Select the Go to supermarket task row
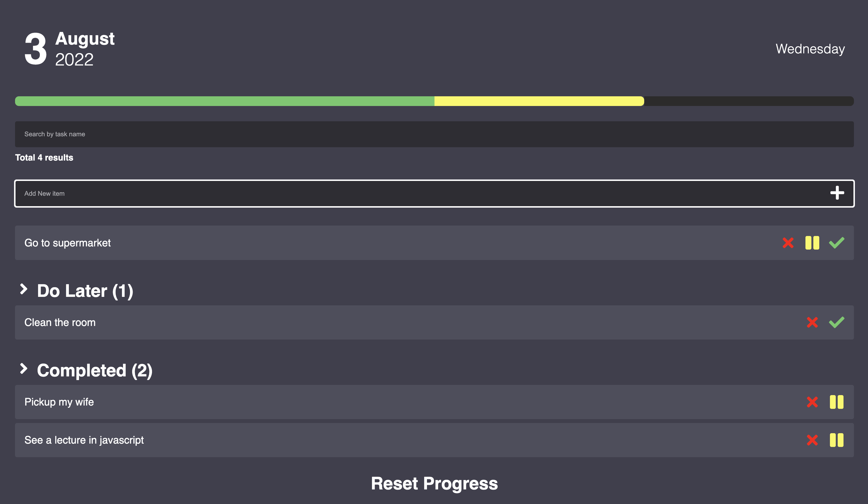The height and width of the screenshot is (504, 868). 434,243
